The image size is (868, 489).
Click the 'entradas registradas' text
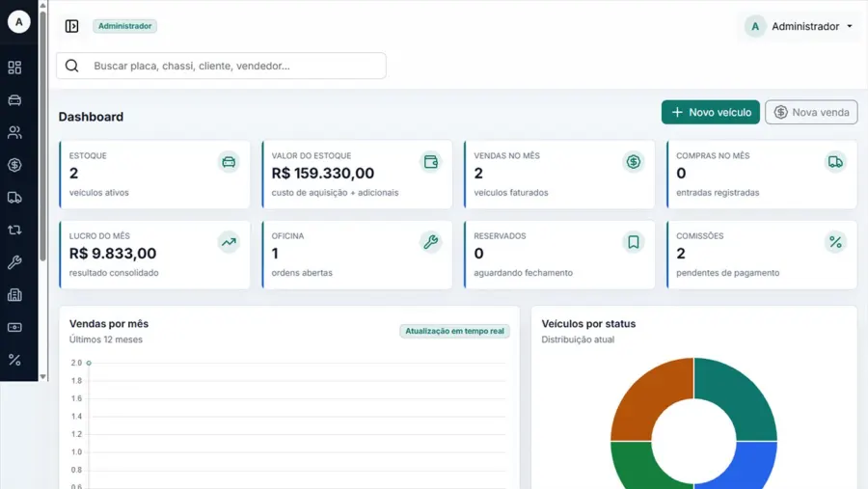point(718,193)
